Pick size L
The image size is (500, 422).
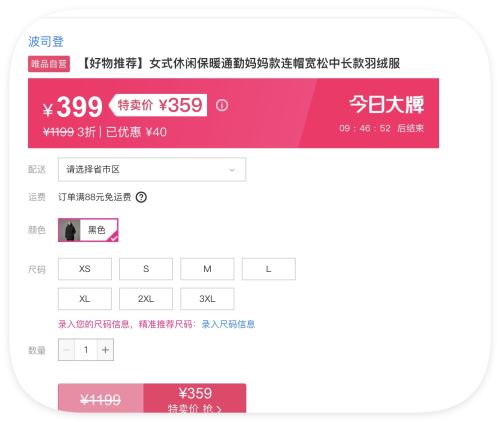(x=269, y=269)
